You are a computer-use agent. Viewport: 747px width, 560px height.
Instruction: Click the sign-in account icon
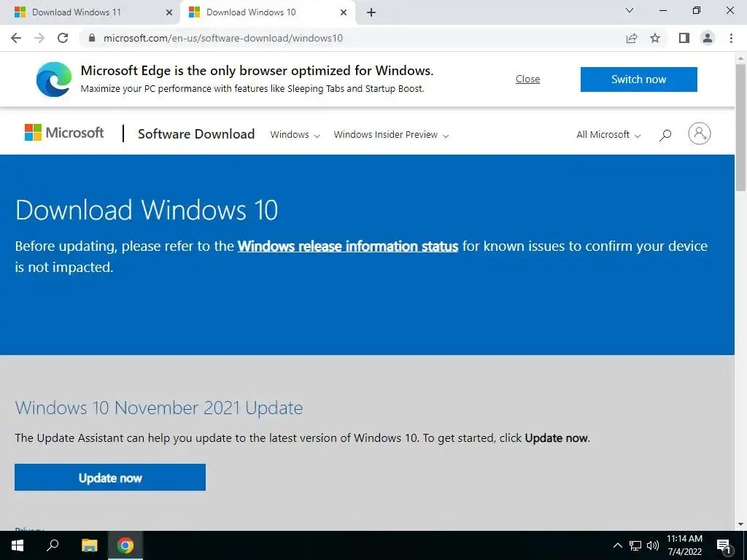(700, 134)
